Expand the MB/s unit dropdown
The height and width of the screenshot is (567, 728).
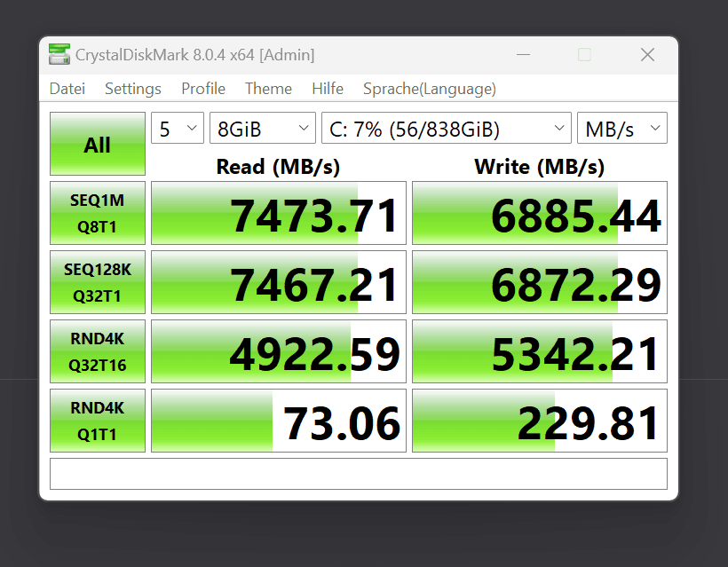click(x=622, y=128)
